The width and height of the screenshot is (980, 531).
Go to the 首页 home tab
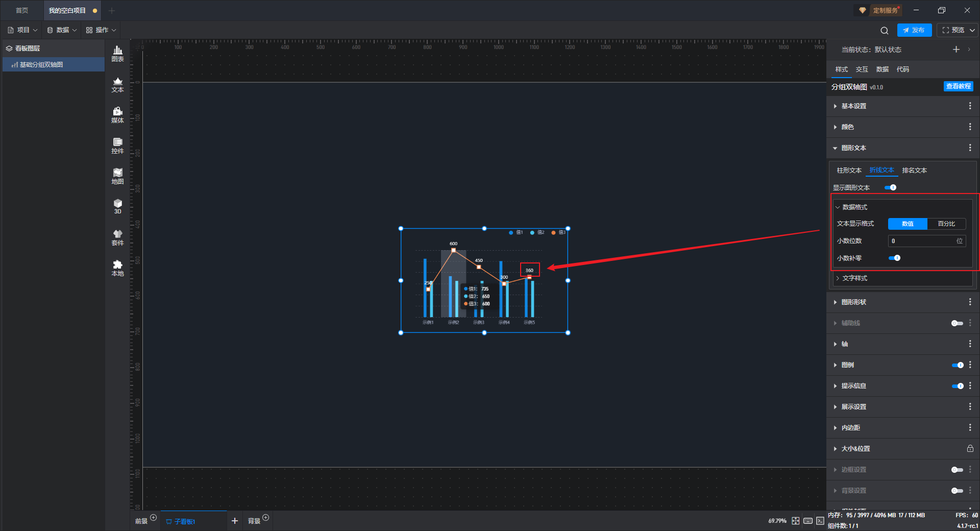(x=22, y=10)
